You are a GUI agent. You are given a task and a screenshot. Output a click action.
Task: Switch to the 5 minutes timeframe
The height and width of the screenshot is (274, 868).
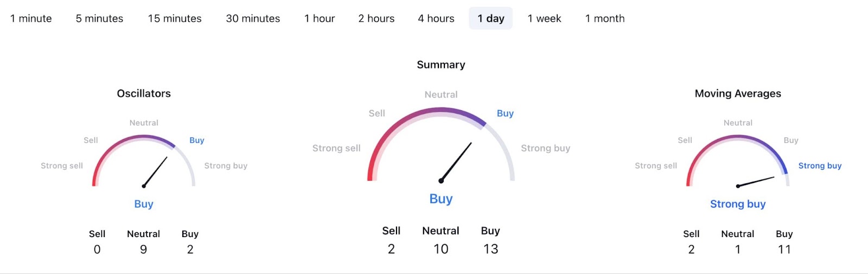(x=99, y=18)
